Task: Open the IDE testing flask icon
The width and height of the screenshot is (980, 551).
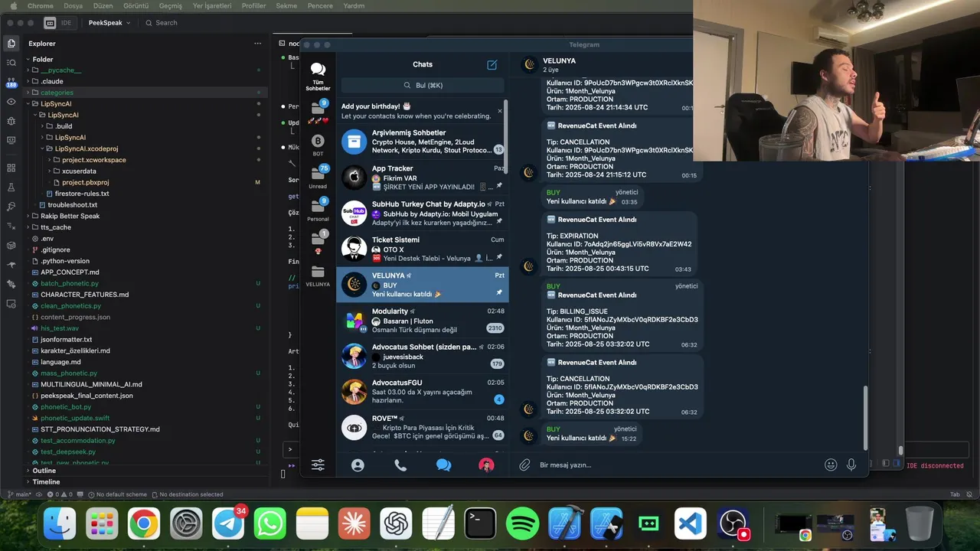Action: [11, 187]
